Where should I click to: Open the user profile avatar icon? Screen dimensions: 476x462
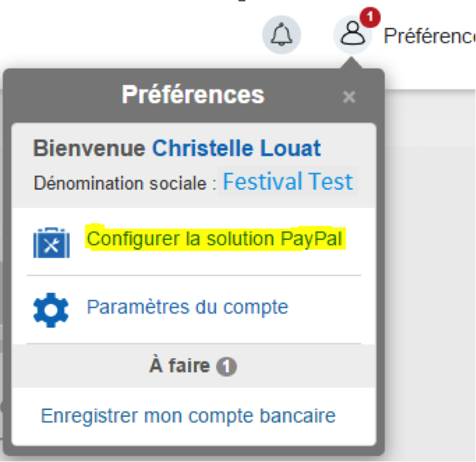(x=353, y=35)
